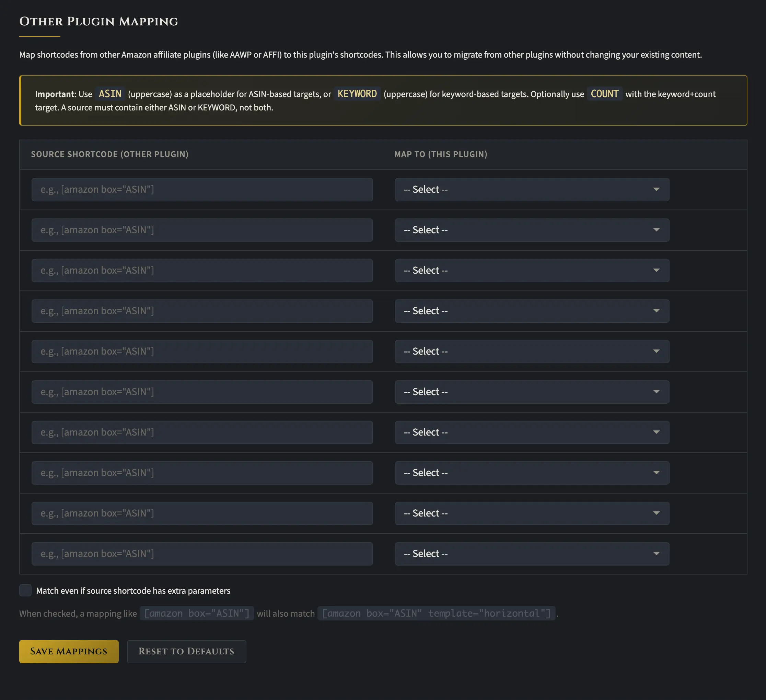Tick 'Match even if source shortcode has extra parameters' checkbox

click(x=25, y=590)
